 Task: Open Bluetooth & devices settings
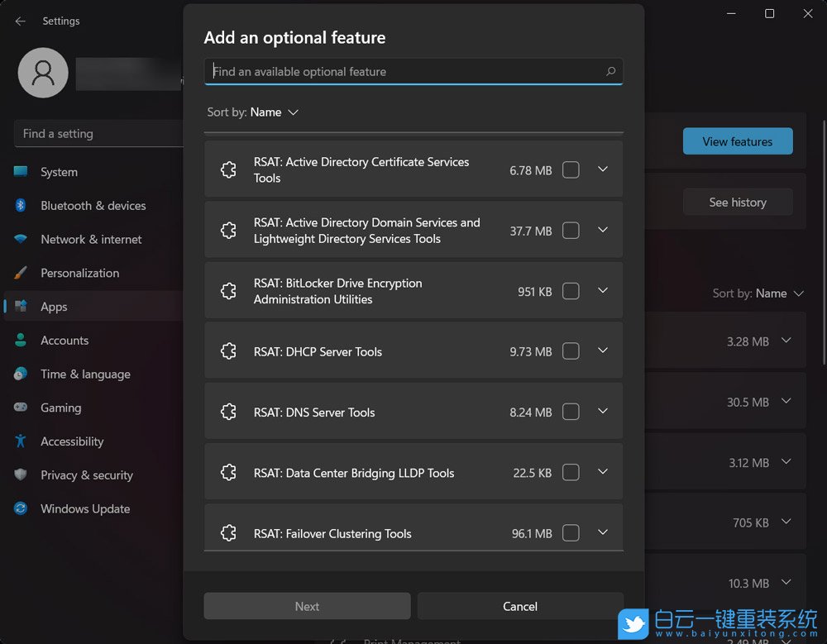click(93, 206)
